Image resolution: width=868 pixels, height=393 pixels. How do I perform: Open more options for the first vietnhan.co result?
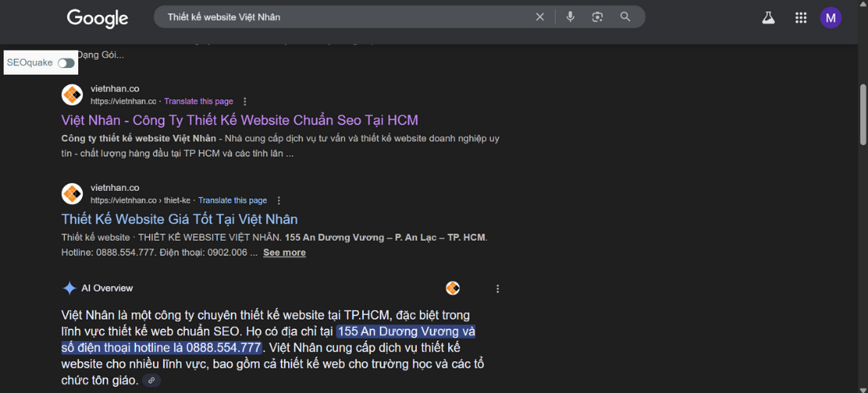(245, 102)
